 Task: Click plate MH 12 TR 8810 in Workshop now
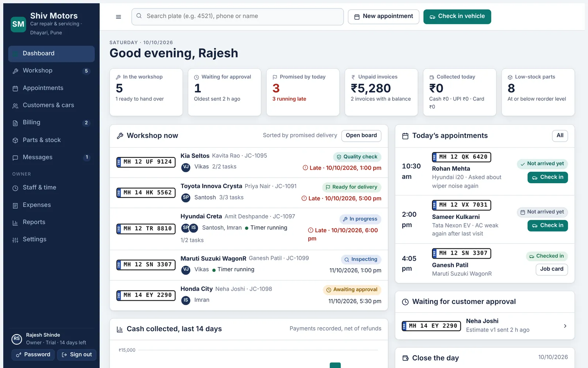tap(146, 229)
